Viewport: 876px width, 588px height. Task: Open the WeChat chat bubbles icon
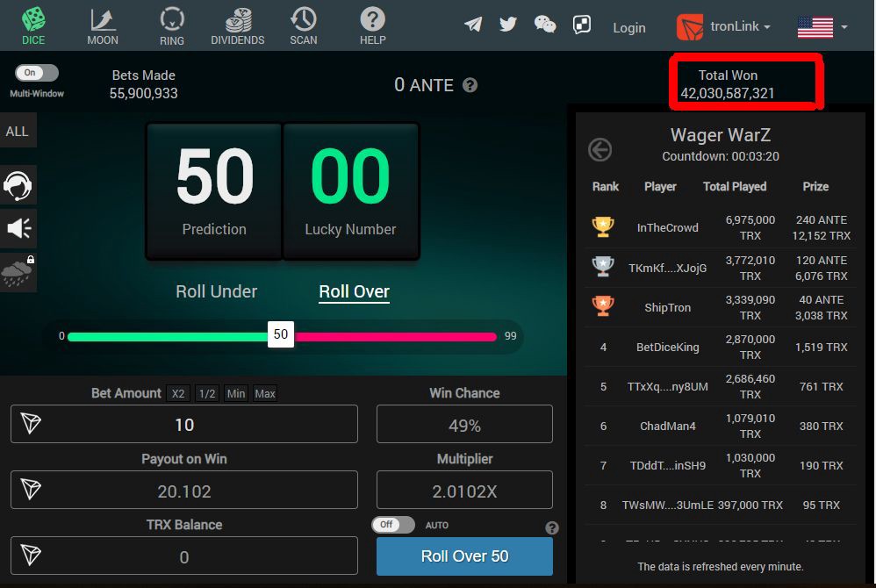pos(545,25)
